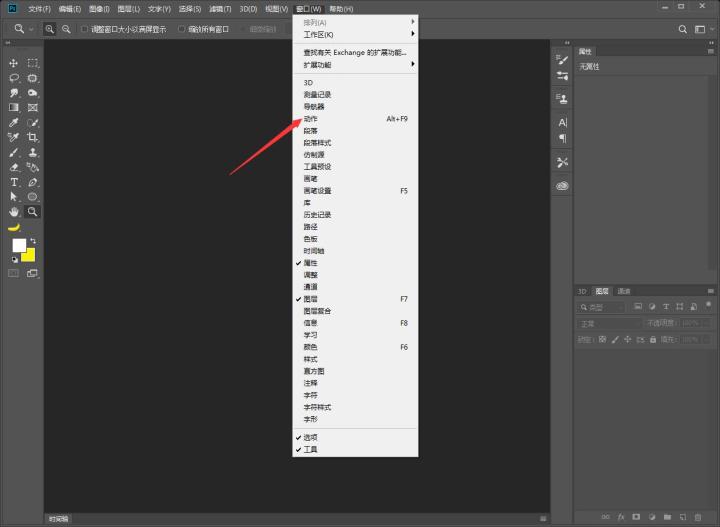The image size is (720, 527).
Task: Enable 调整窗口大小以满屏显示 checkbox
Action: (84, 29)
